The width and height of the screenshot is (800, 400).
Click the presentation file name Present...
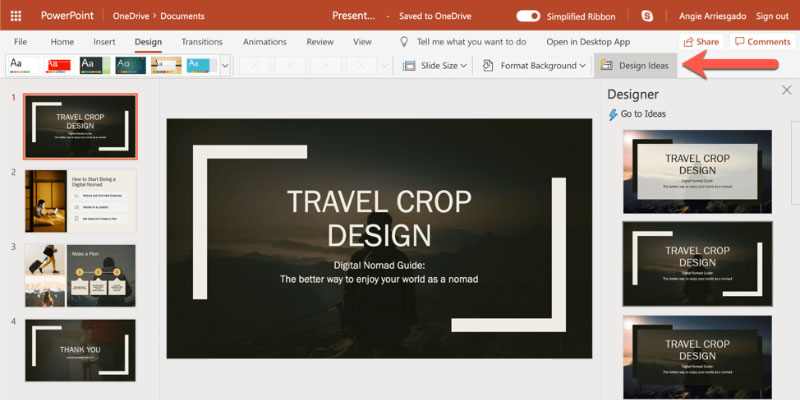pyautogui.click(x=354, y=16)
